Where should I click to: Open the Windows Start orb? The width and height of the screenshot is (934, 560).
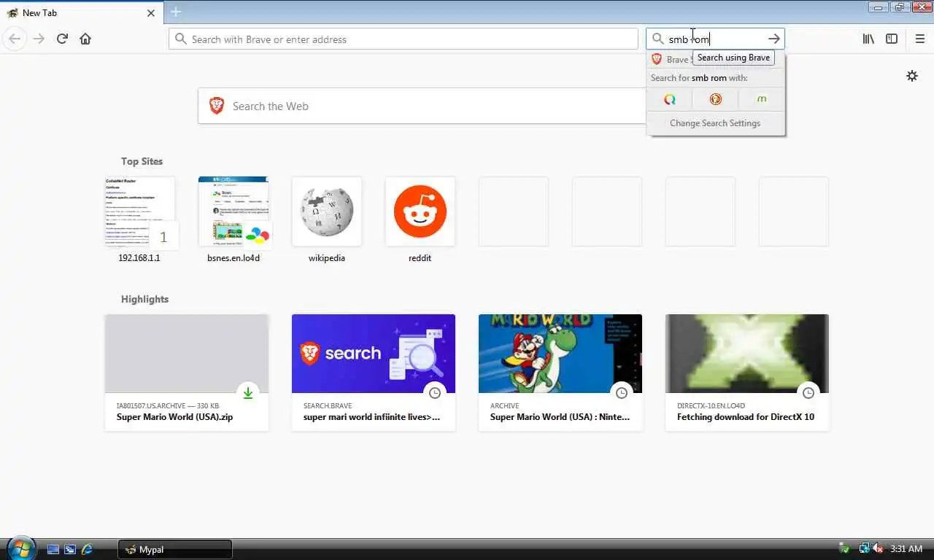pyautogui.click(x=20, y=548)
